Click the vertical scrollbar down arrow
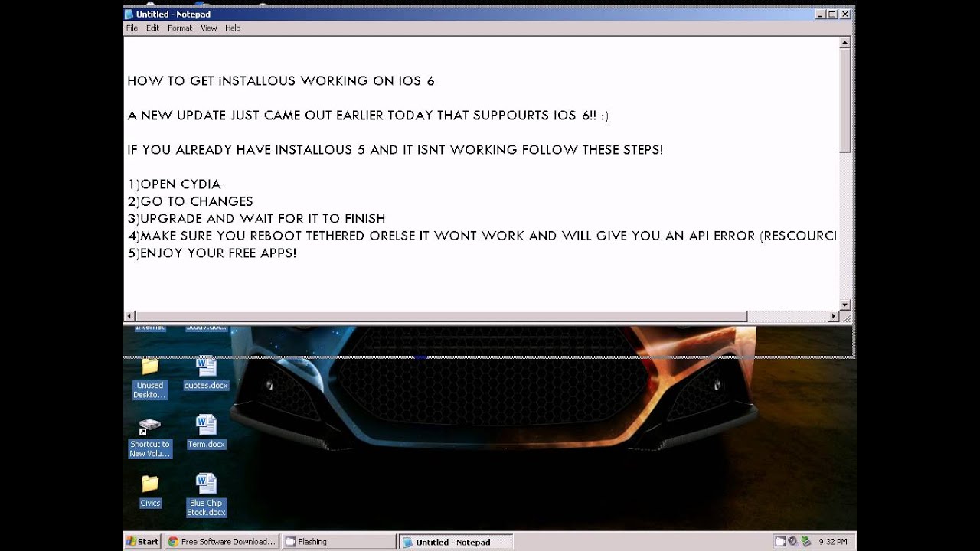This screenshot has width=980, height=551. (x=845, y=305)
